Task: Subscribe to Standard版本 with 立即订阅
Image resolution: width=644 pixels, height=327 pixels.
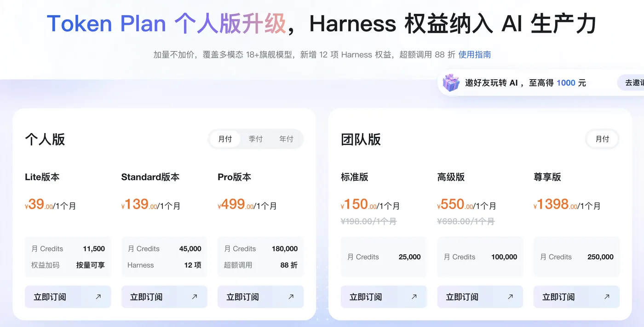Action: [164, 297]
